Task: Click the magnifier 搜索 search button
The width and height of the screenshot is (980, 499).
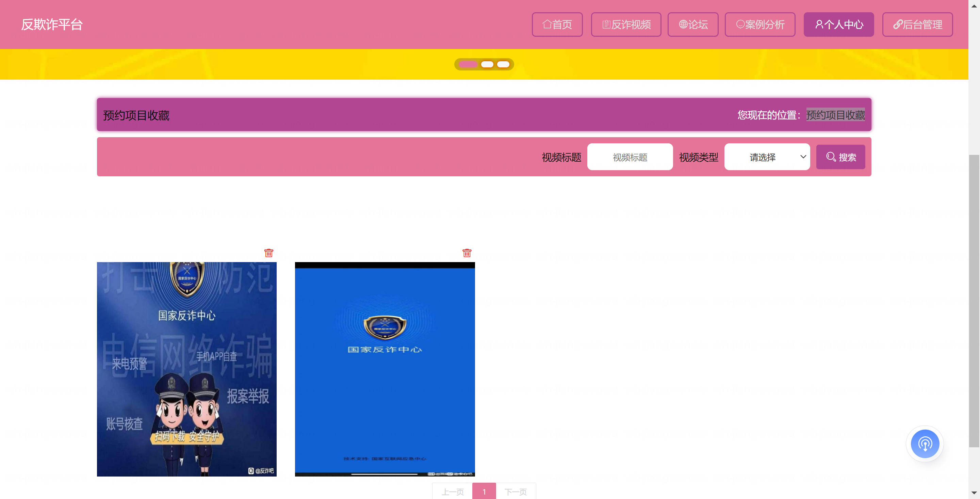Action: (840, 157)
